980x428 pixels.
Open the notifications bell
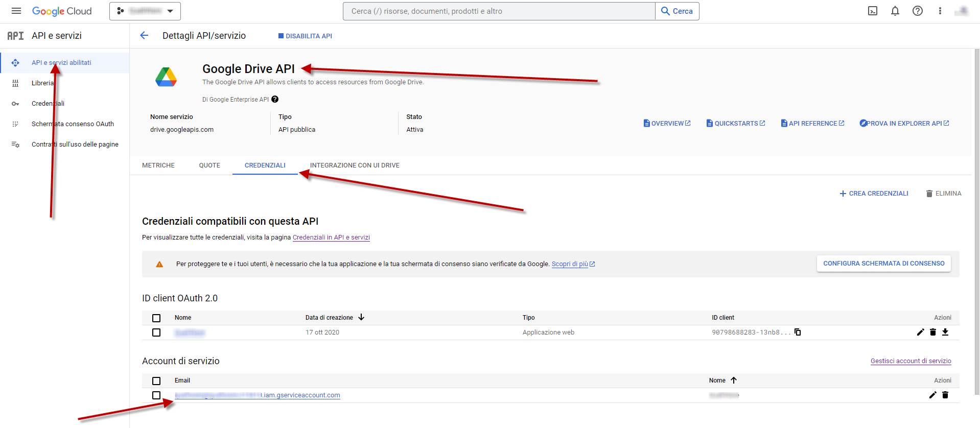click(895, 11)
